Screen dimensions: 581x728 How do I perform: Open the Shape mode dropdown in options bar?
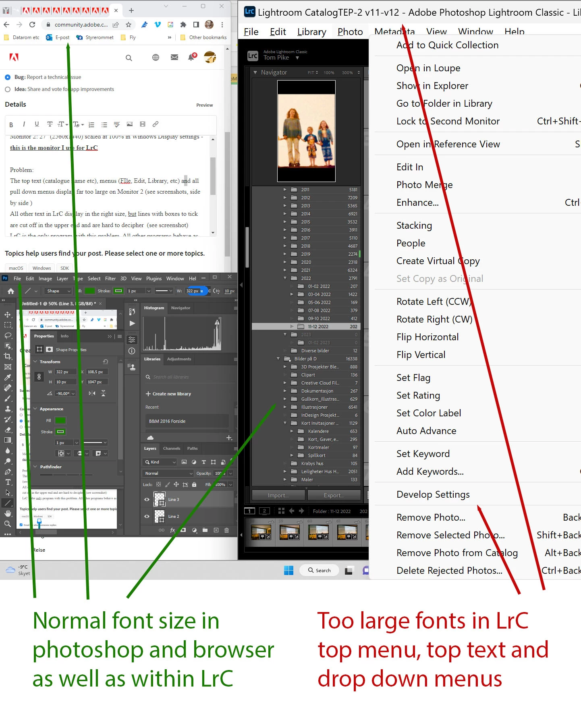[58, 291]
